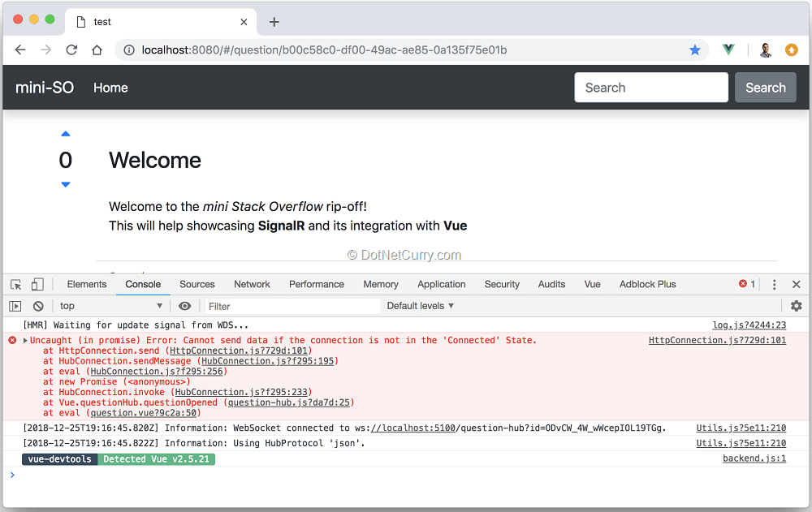Open question-hub.js?da7d:25 stack link
The width and height of the screenshot is (812, 512).
click(289, 402)
